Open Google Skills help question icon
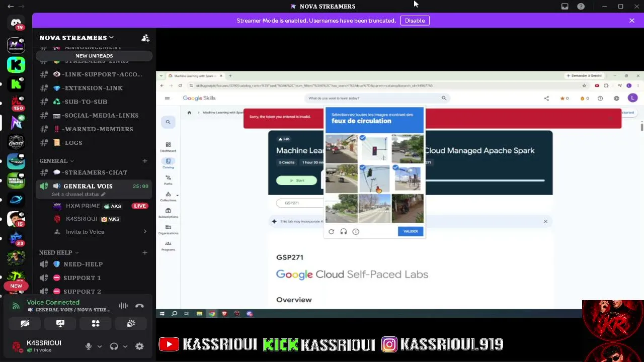Image resolution: width=644 pixels, height=362 pixels. (600, 99)
